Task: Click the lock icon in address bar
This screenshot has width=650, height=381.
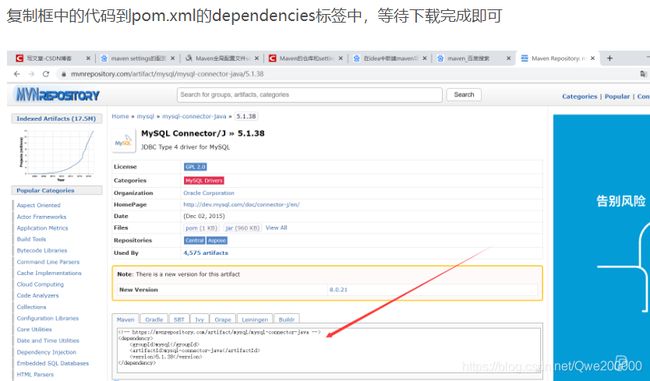Action: [x=63, y=74]
